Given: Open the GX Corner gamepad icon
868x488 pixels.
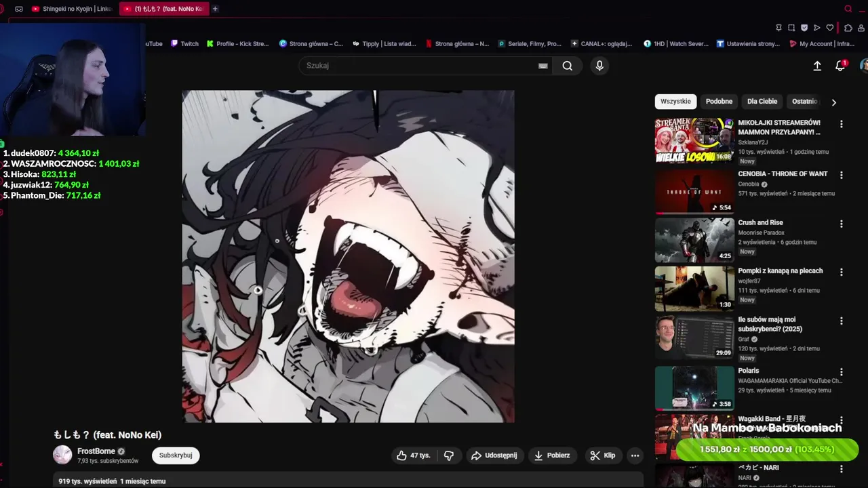Looking at the screenshot, I should [19, 9].
